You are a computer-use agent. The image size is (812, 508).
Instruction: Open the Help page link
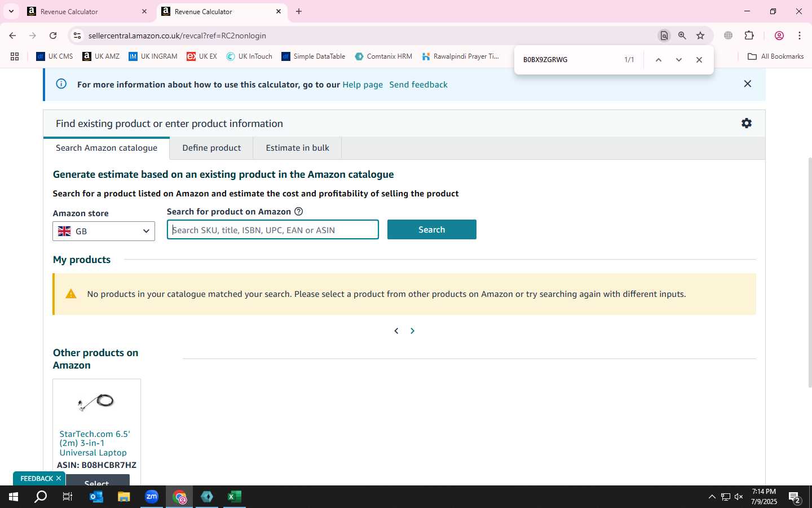coord(363,85)
